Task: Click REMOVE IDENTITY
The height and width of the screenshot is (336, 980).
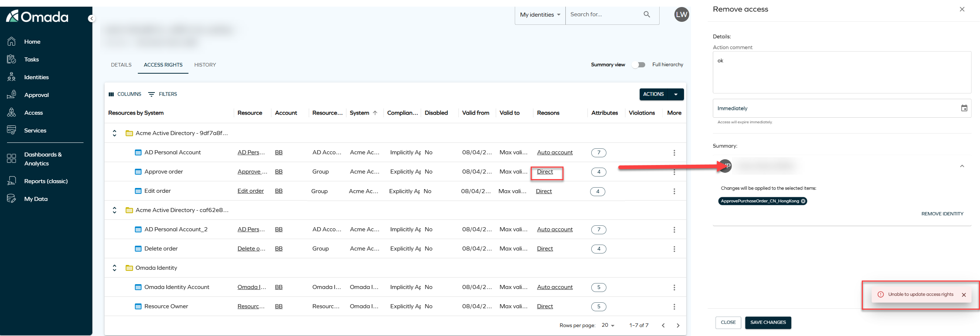Action: pos(942,214)
